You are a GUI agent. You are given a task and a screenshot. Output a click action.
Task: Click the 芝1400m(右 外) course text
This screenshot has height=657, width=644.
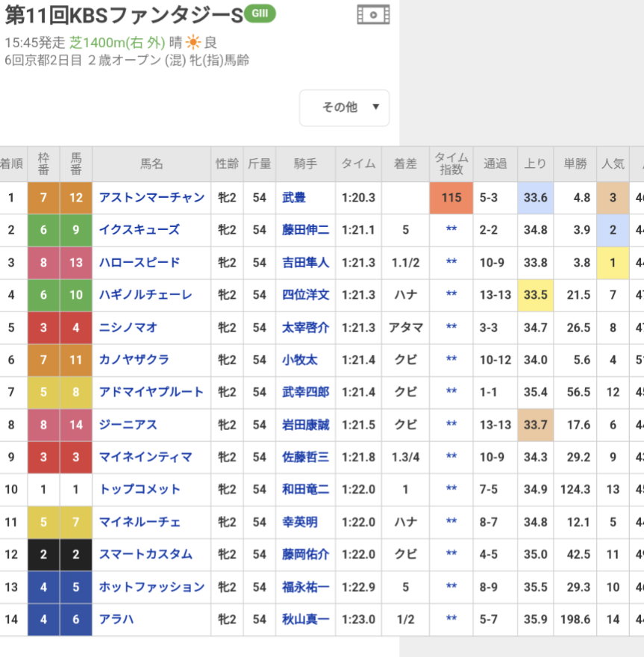point(117,43)
